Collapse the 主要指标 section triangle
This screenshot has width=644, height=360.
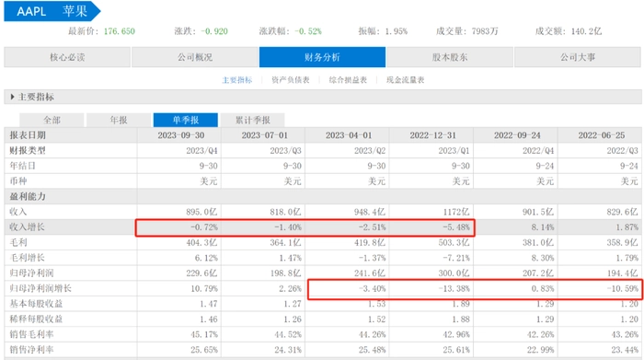point(12,97)
